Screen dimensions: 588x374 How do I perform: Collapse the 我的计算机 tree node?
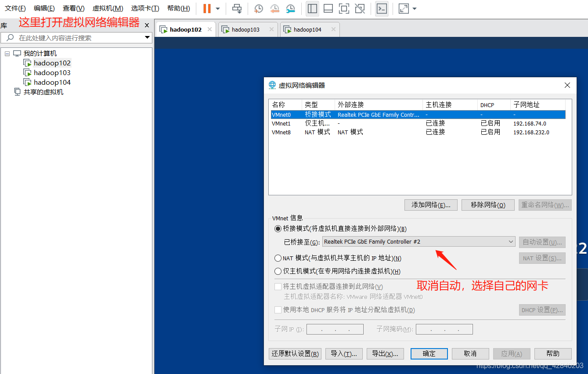coord(7,54)
